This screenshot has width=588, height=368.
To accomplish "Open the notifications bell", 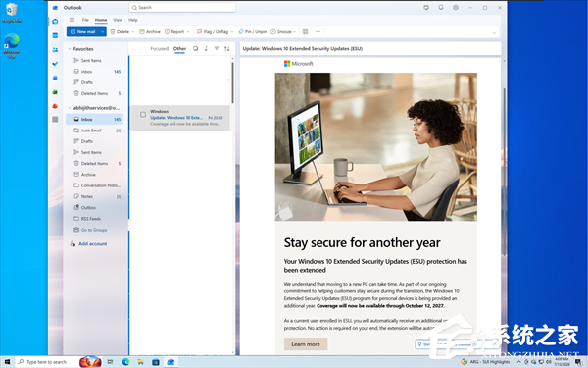I will tap(441, 8).
